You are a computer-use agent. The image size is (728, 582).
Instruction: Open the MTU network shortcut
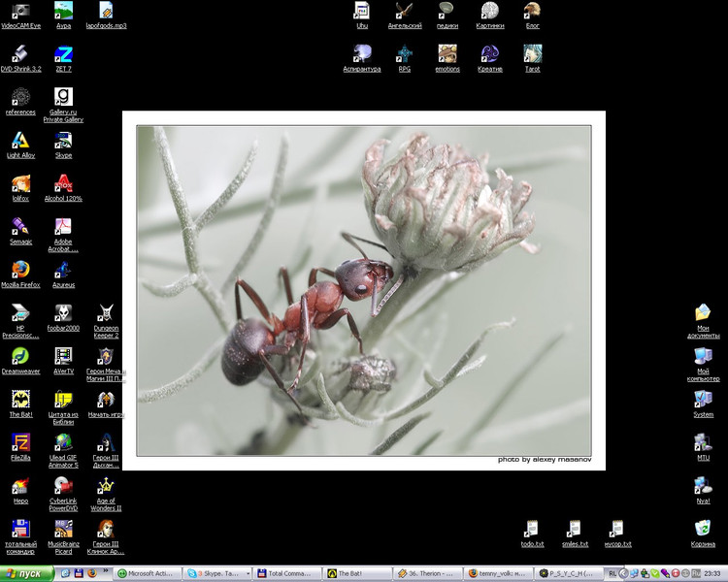coord(703,447)
